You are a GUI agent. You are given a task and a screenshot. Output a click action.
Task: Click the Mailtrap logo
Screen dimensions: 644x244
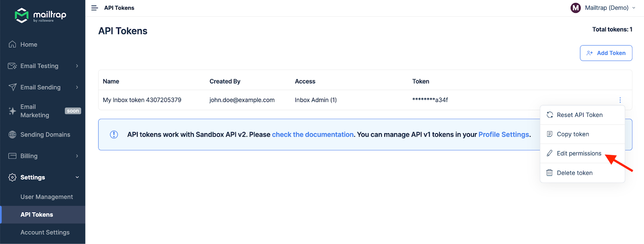click(41, 15)
